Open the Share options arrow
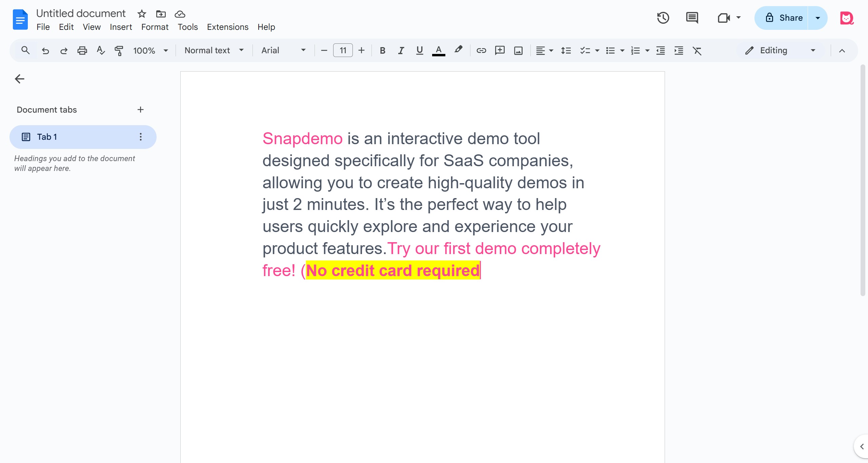This screenshot has height=463, width=868. (x=818, y=18)
